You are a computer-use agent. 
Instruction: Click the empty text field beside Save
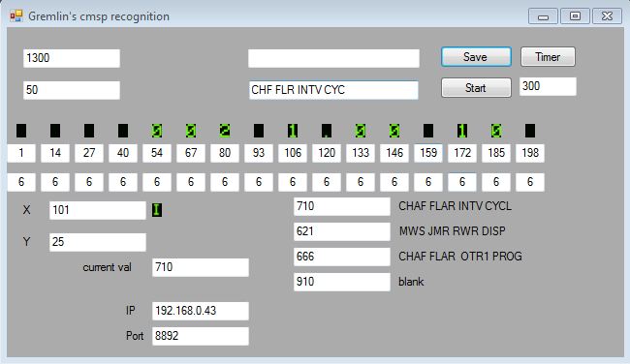click(x=333, y=58)
